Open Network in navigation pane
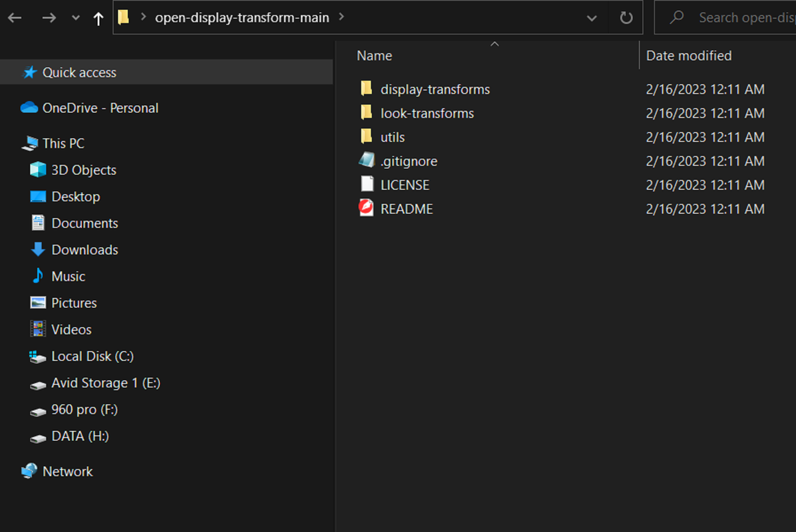796x532 pixels. click(x=67, y=471)
